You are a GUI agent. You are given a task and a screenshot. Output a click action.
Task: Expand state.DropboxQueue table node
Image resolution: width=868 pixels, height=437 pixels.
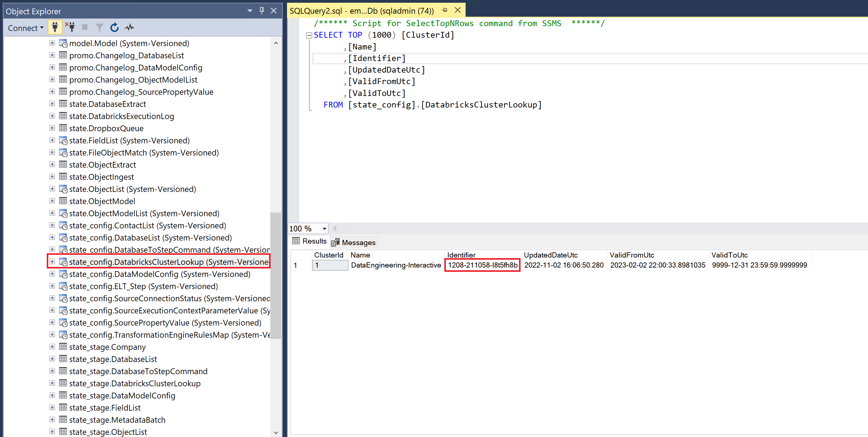click(x=52, y=128)
